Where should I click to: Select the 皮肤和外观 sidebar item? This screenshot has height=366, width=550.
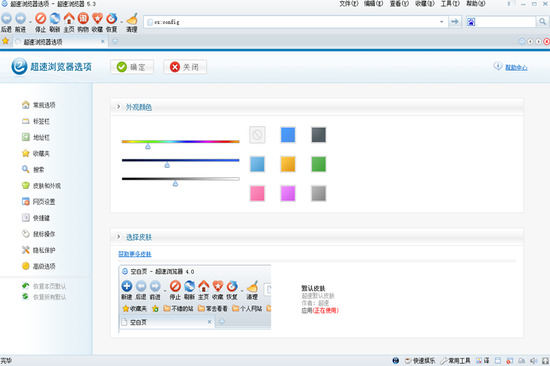[41, 186]
